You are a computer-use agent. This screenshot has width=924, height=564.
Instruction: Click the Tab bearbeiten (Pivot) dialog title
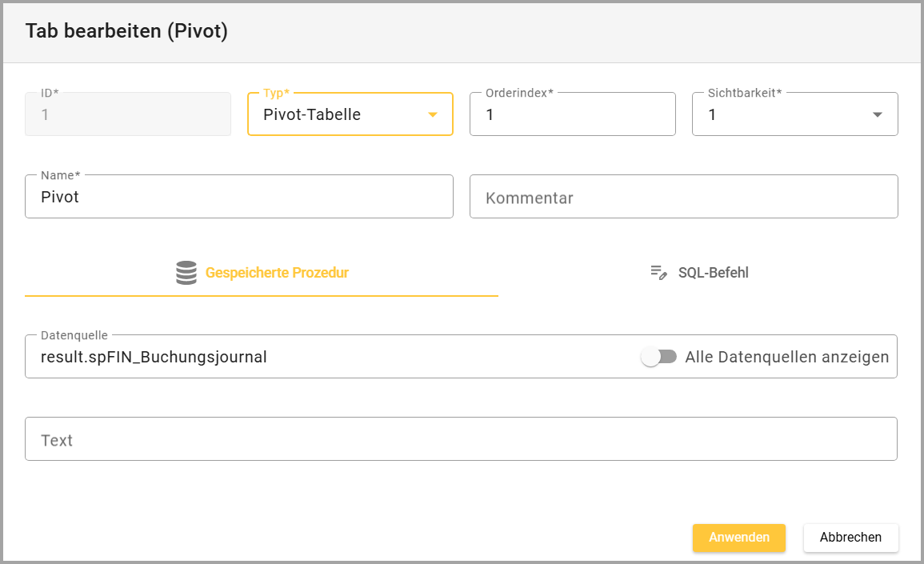pyautogui.click(x=126, y=31)
